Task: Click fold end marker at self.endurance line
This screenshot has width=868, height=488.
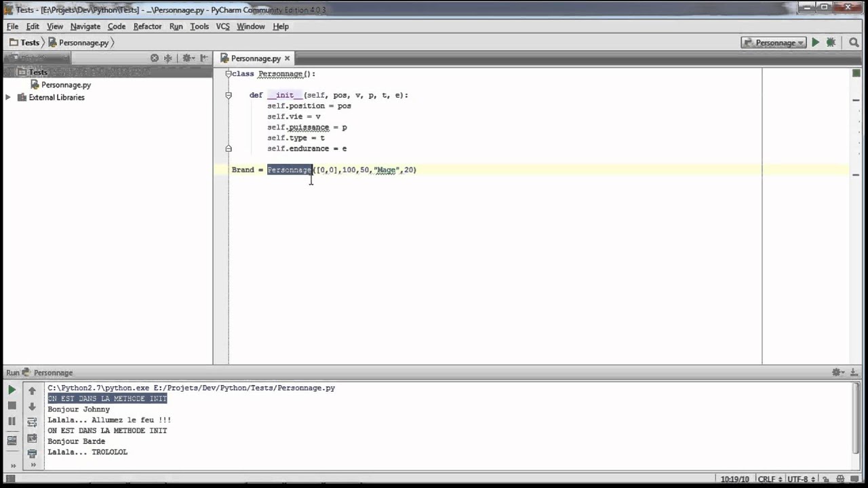Action: pos(228,148)
